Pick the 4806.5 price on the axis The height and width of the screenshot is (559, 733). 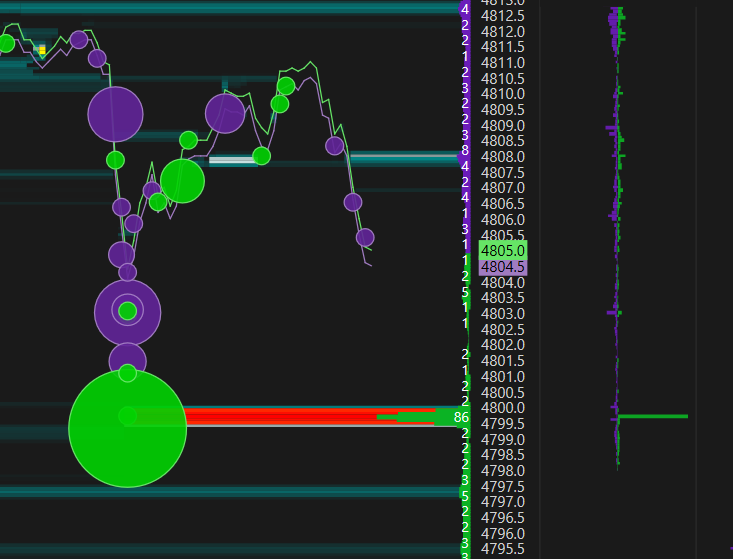503,204
